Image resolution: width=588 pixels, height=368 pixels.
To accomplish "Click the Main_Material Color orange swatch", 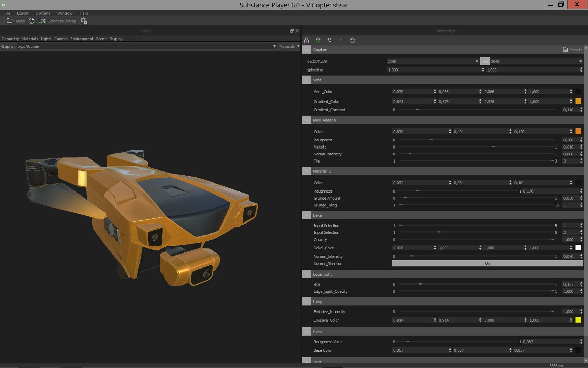I will (578, 131).
